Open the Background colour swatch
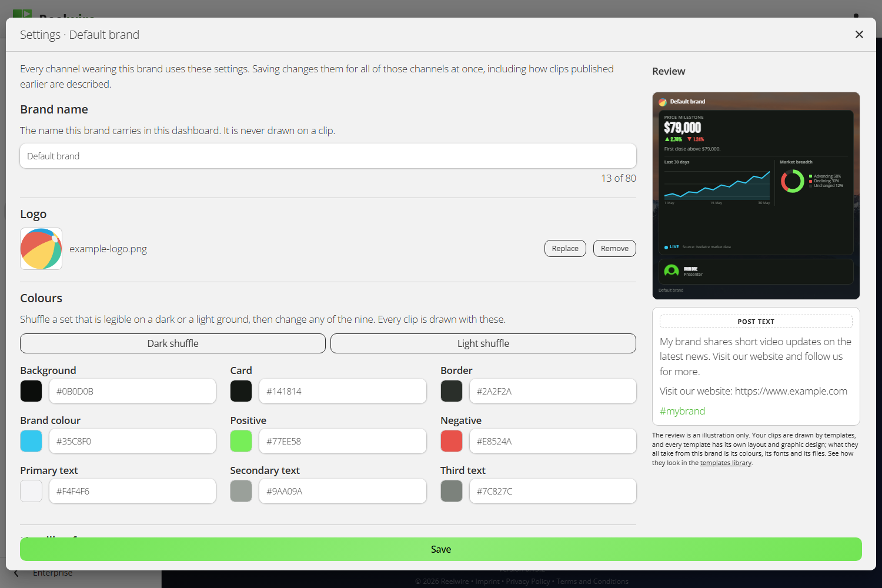The height and width of the screenshot is (588, 882). (x=31, y=391)
